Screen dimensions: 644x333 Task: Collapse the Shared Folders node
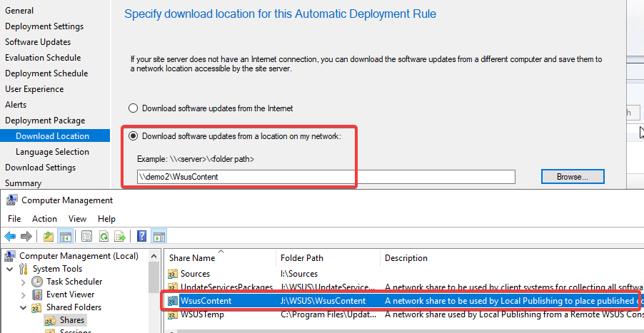[x=23, y=307]
